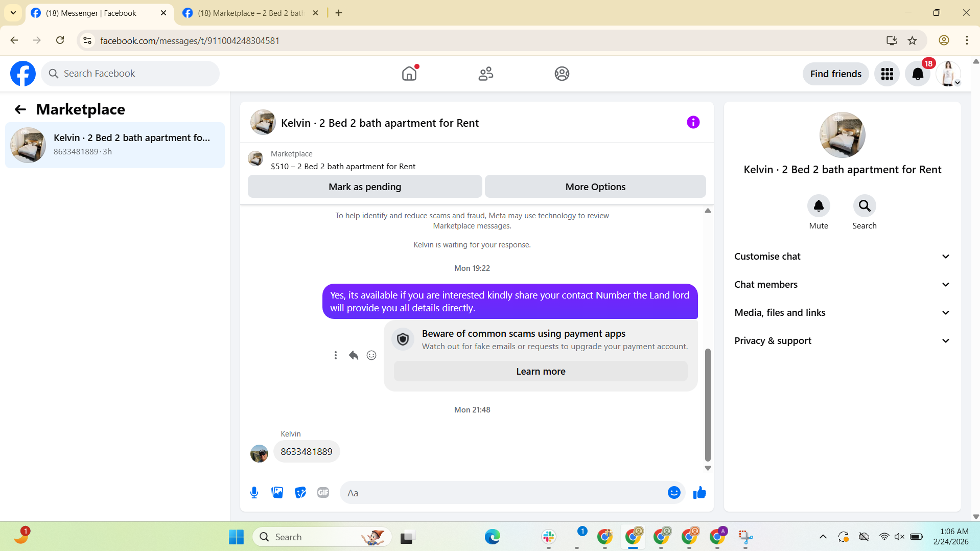Close the Marketplace browser tab
The width and height of the screenshot is (980, 551).
pyautogui.click(x=315, y=13)
